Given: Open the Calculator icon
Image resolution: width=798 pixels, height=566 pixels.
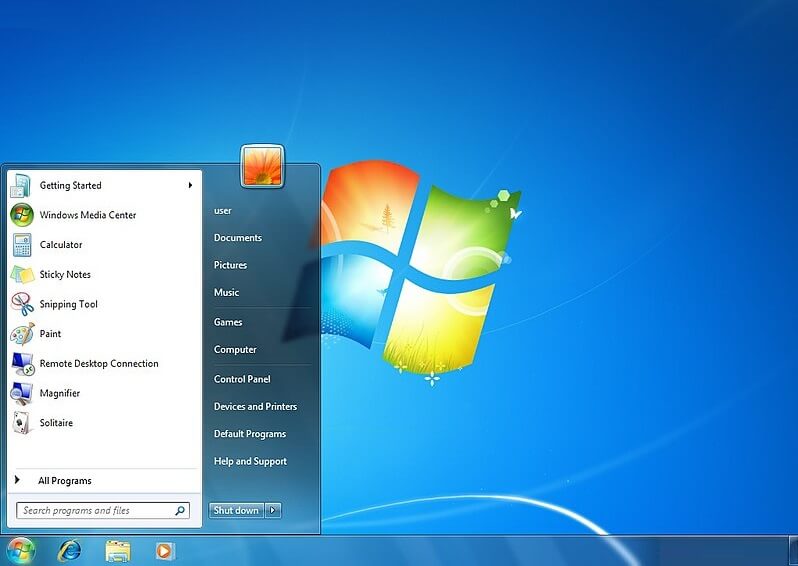Looking at the screenshot, I should coord(22,245).
